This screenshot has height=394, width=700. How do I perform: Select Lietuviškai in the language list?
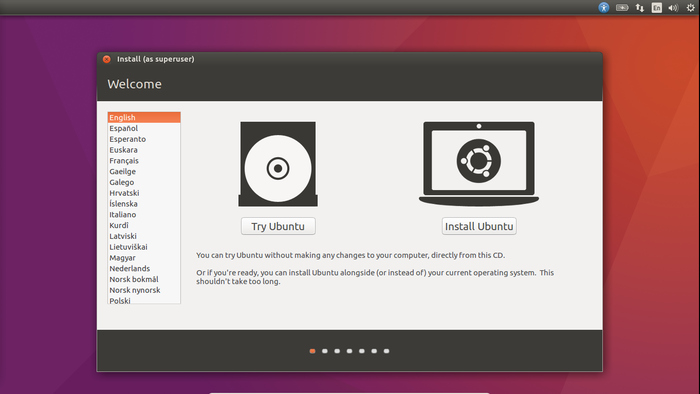144,247
